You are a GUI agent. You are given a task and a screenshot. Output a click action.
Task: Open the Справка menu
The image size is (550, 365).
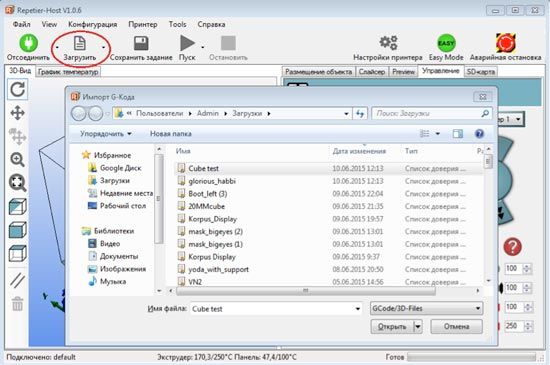click(211, 24)
